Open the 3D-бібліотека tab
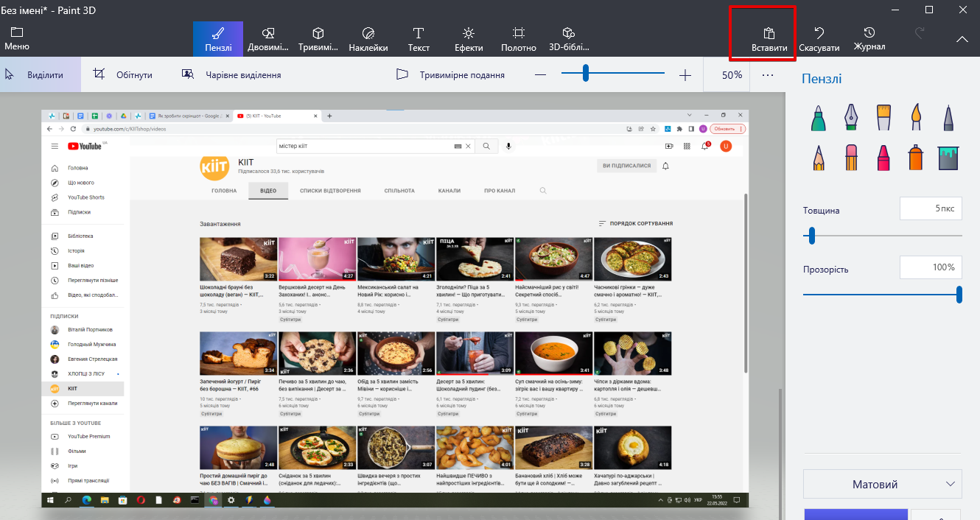The height and width of the screenshot is (520, 980). (569, 38)
